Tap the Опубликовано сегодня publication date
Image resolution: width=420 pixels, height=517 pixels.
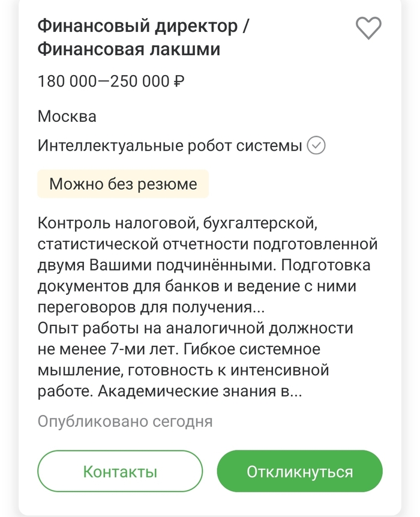coord(125,421)
